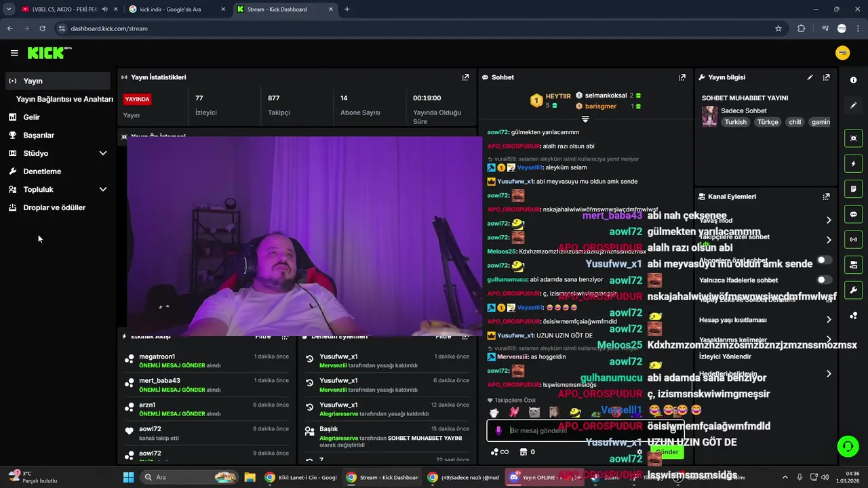This screenshot has height=488, width=868.
Task: Toggle the wrench widget icon in right sidebar
Action: point(853,290)
